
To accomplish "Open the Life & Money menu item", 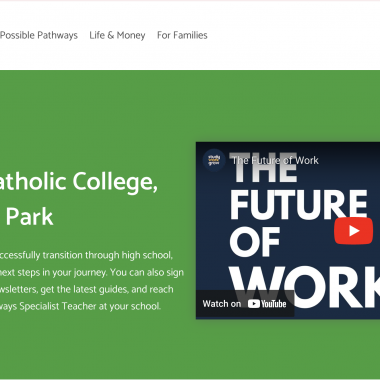I will tap(117, 35).
